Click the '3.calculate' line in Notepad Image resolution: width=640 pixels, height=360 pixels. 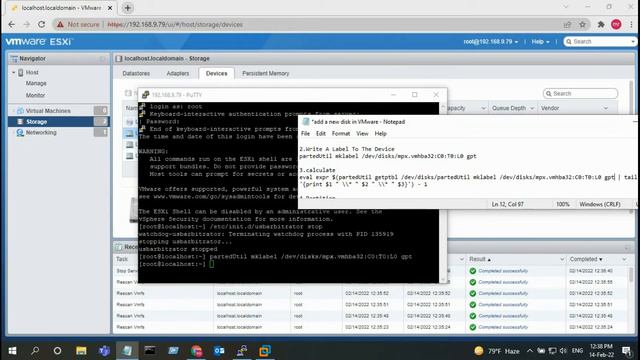point(317,170)
